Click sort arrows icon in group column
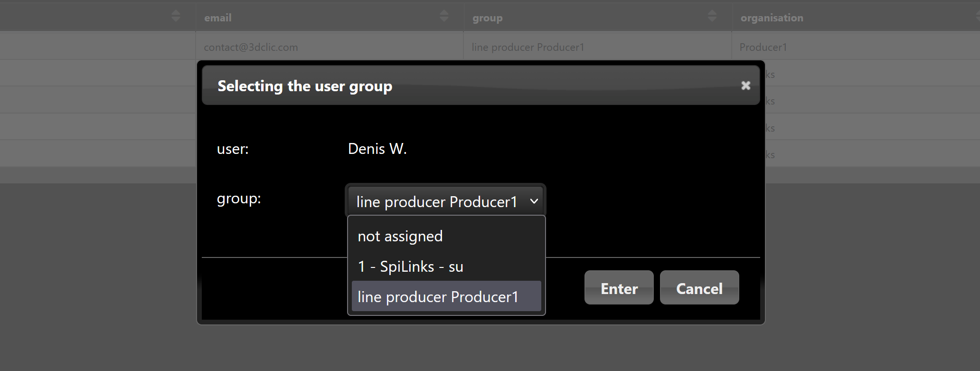Screen dimensions: 980x371 click(712, 16)
